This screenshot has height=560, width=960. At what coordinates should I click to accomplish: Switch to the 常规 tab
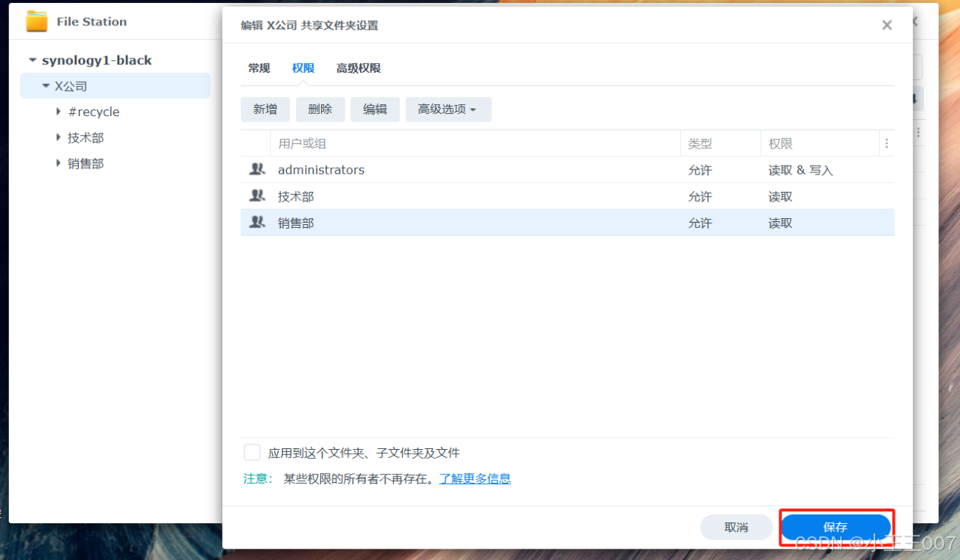258,67
